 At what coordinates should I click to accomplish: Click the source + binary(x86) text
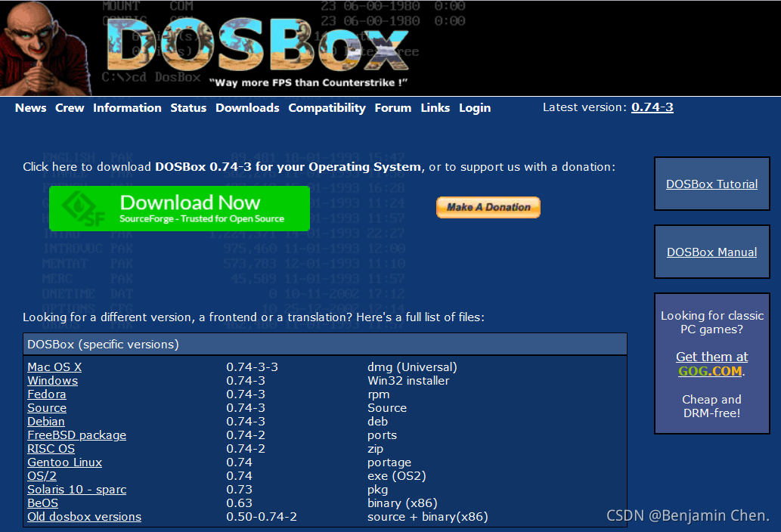[427, 517]
